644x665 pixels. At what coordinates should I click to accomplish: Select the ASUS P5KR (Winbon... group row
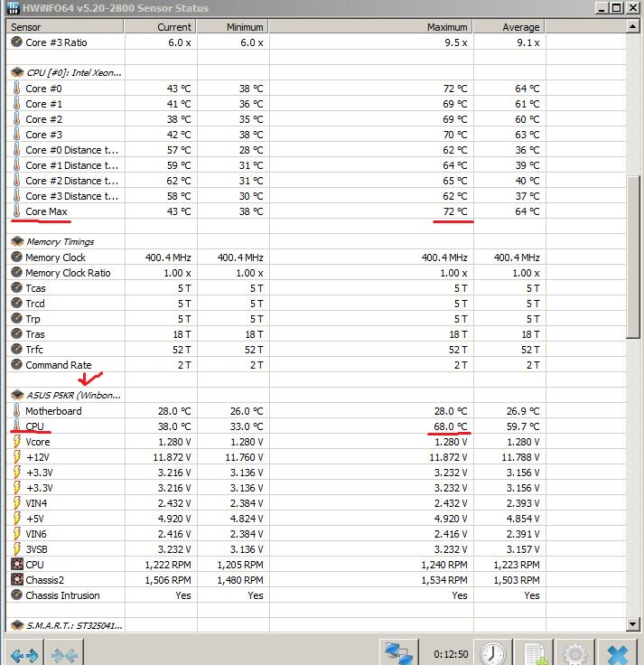pyautogui.click(x=316, y=395)
